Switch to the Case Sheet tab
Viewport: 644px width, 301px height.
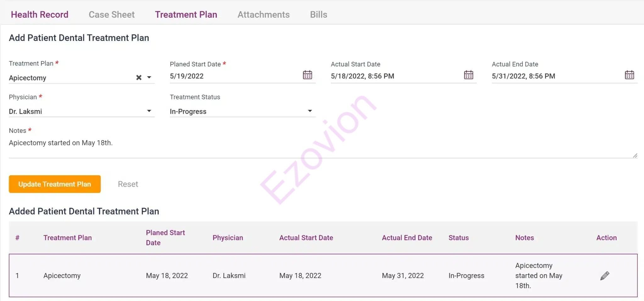[112, 14]
